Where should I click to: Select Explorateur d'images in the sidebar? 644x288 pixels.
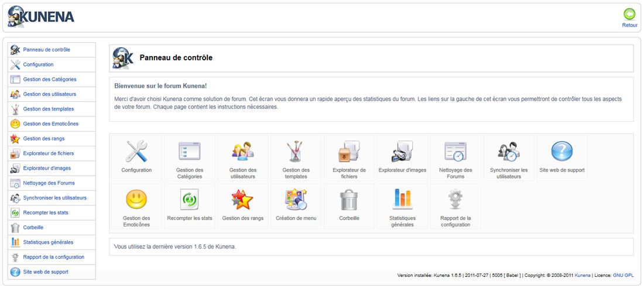[52, 168]
